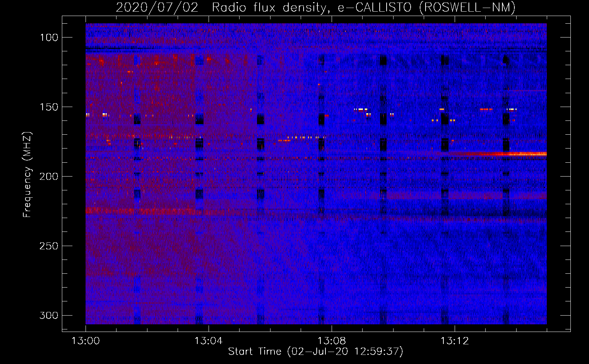This screenshot has width=589, height=364.
Task: Click the 300 frequency tick label
Action: [49, 315]
